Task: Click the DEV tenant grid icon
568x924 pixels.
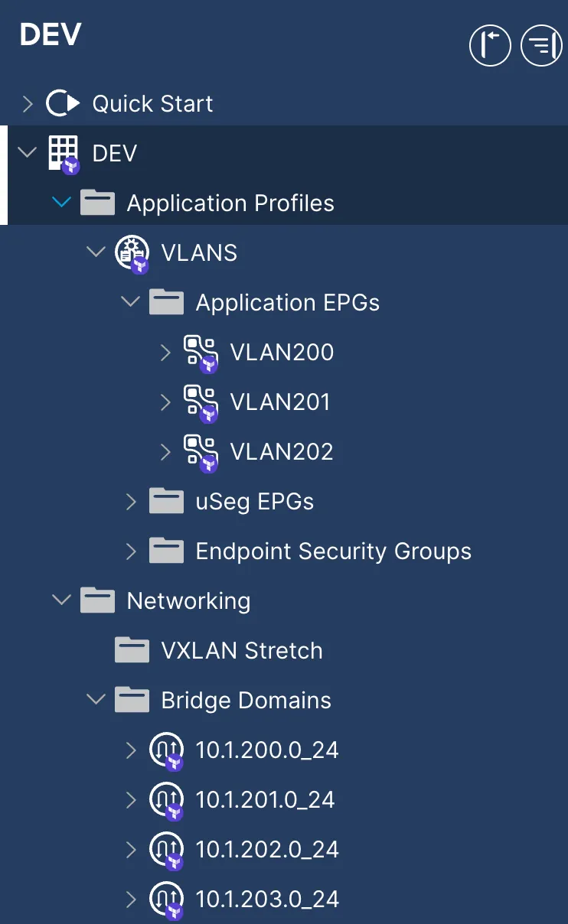Action: click(64, 152)
